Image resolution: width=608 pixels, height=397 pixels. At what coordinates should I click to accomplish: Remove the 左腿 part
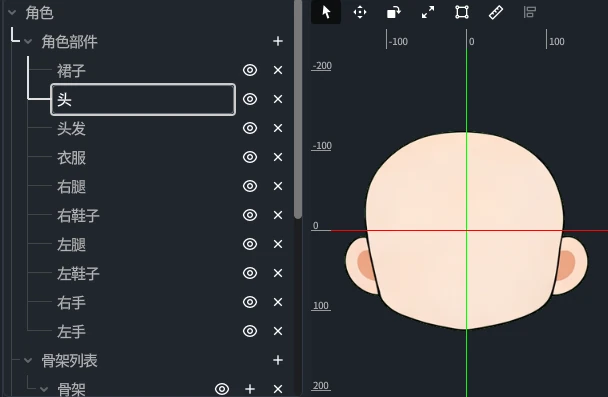click(x=278, y=244)
